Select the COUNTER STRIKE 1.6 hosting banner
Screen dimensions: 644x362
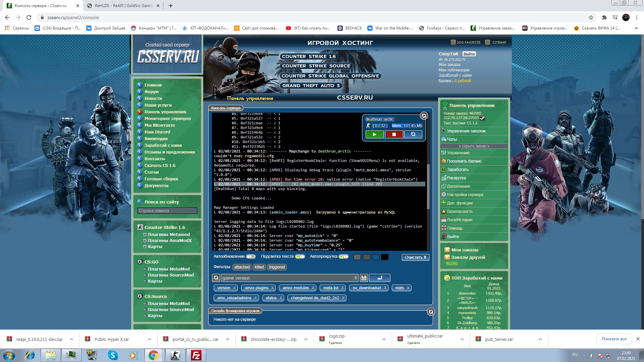(309, 57)
